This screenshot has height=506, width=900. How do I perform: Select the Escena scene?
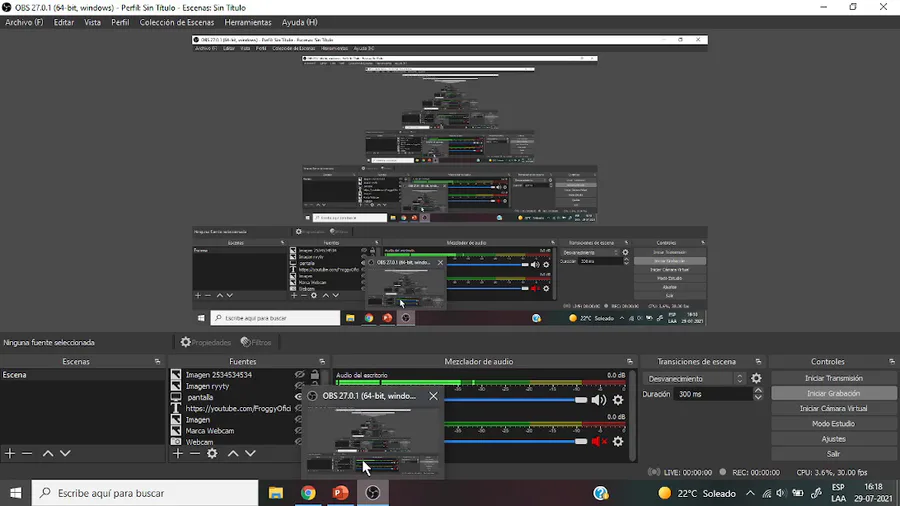point(83,375)
